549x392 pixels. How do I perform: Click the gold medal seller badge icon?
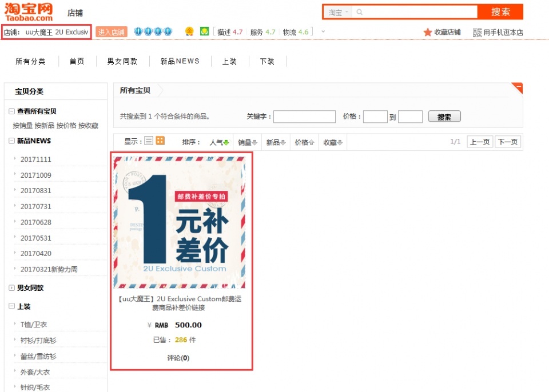[189, 32]
